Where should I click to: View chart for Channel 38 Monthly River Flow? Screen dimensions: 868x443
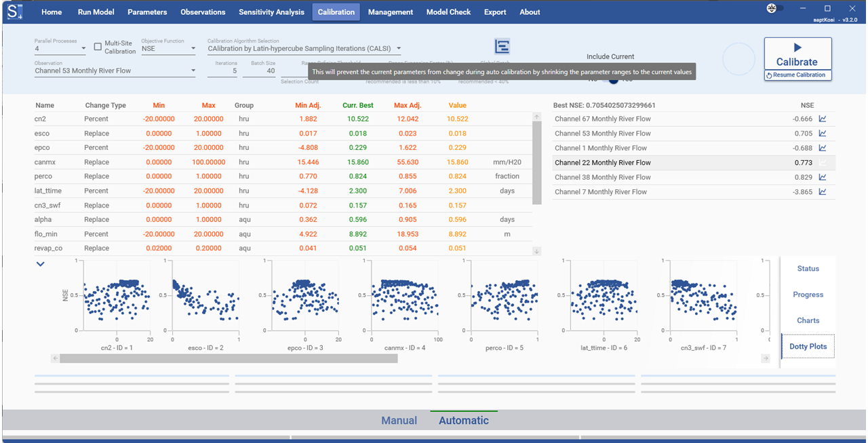pyautogui.click(x=822, y=177)
